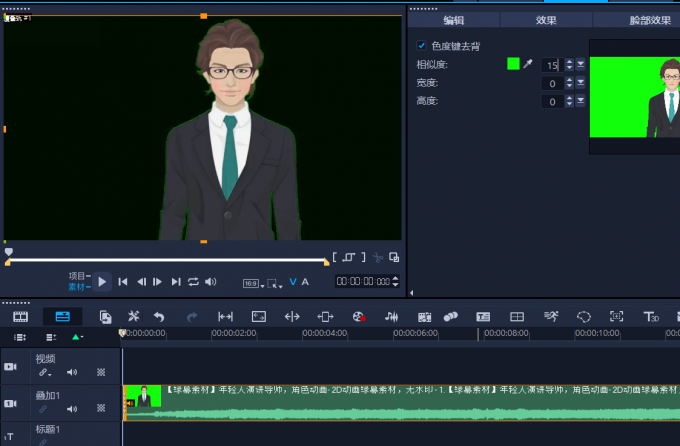Click the split clip icon between the brackets

(x=349, y=257)
